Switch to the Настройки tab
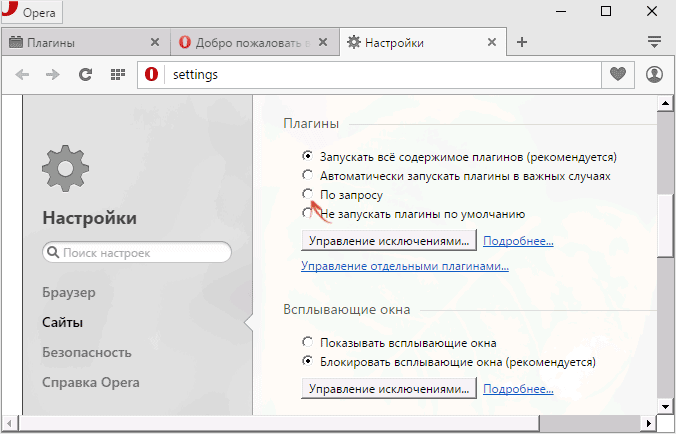Viewport: 676px width, 434px height. 423,42
